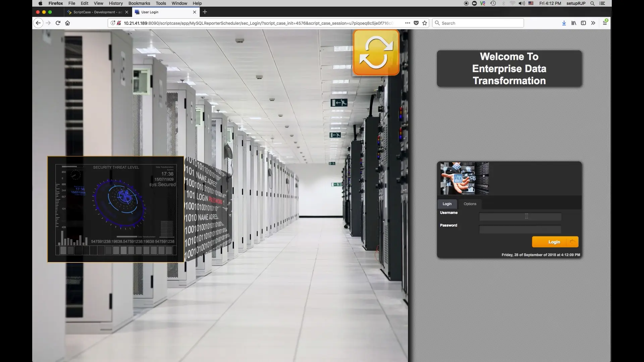Open Firefox hamburger menu

[x=605, y=23]
